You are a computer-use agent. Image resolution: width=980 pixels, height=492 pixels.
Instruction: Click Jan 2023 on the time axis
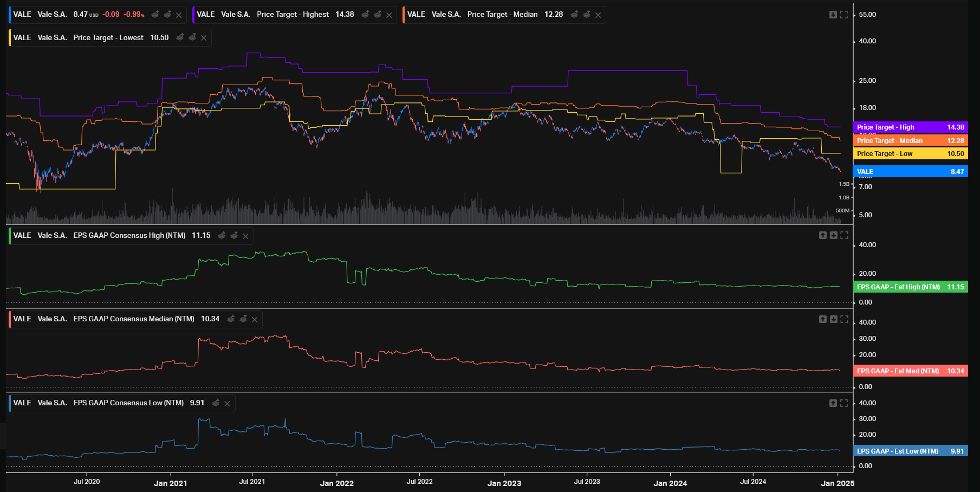tap(504, 483)
